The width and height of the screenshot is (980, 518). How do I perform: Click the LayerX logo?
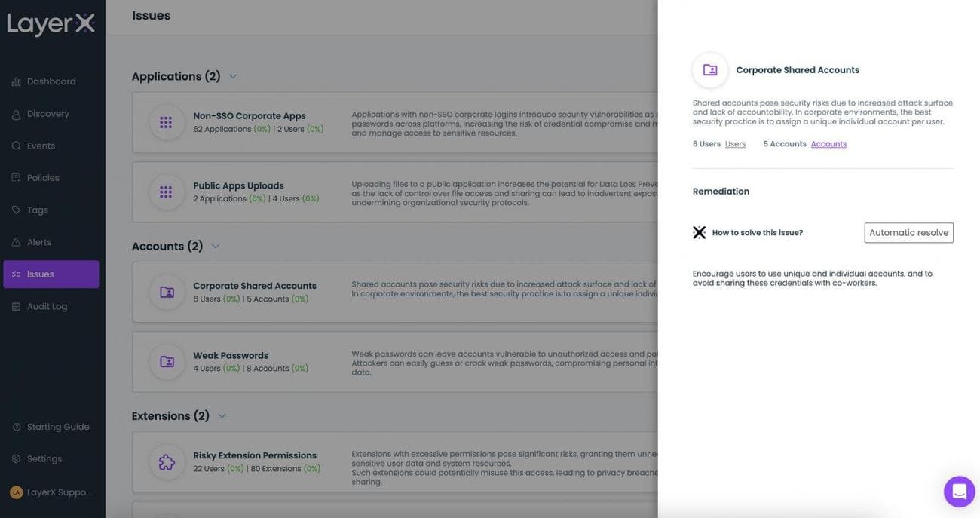coord(51,25)
